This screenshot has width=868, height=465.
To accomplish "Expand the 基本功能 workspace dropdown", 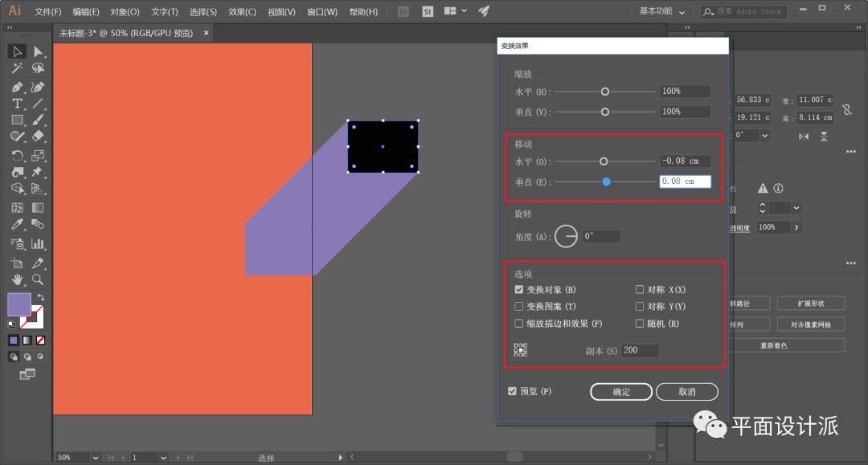I will click(662, 12).
